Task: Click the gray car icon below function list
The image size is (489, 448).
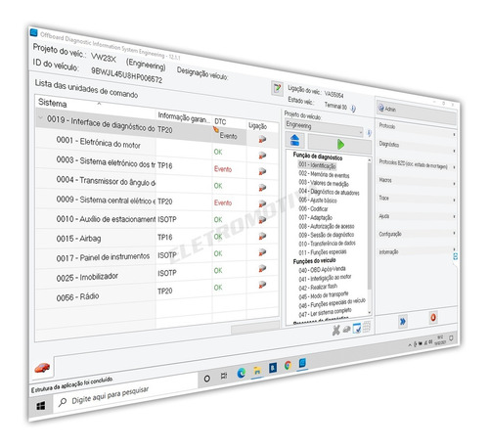Action: pos(346,330)
